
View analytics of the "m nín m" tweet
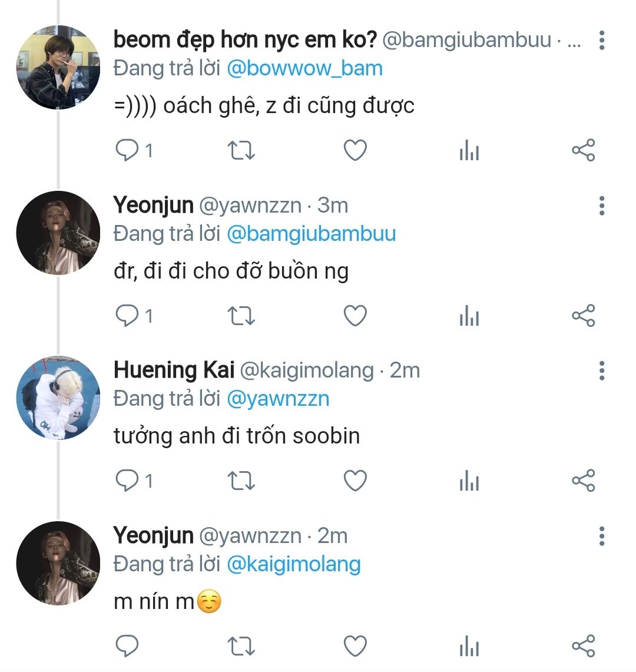point(469,647)
